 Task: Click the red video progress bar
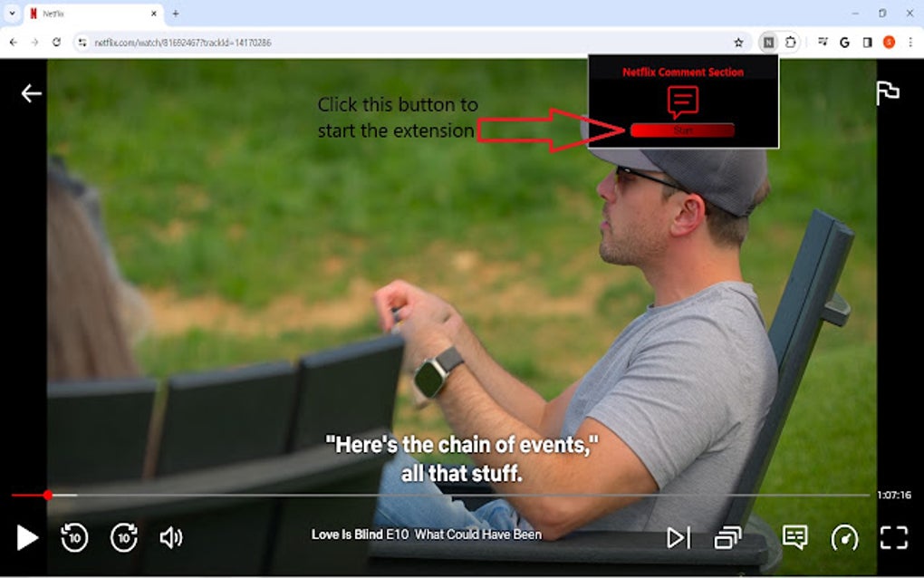coord(27,496)
